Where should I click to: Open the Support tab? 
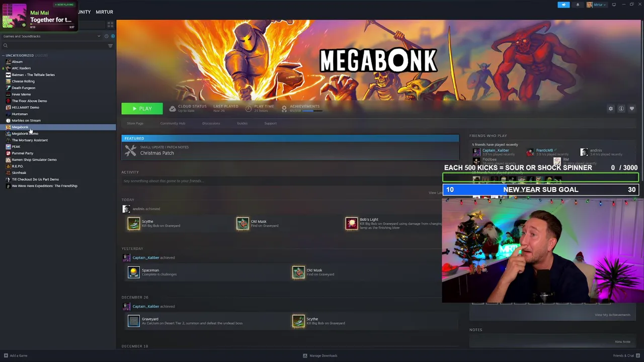(270, 123)
